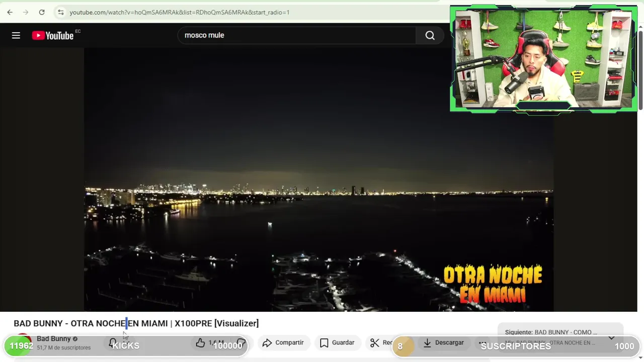Click the video title 'BAD BUNNY - OTRA NOCHE EN MIAMI'
Image resolution: width=644 pixels, height=362 pixels.
pyautogui.click(x=136, y=323)
